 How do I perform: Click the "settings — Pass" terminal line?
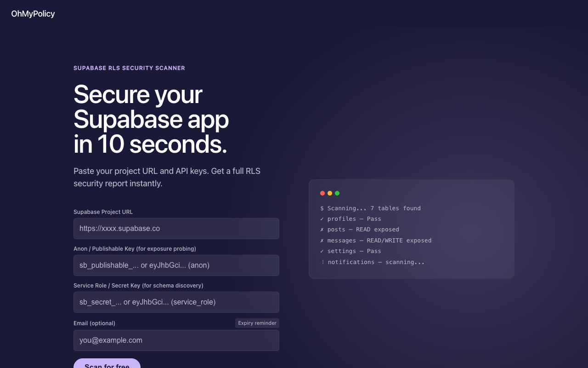click(x=351, y=251)
